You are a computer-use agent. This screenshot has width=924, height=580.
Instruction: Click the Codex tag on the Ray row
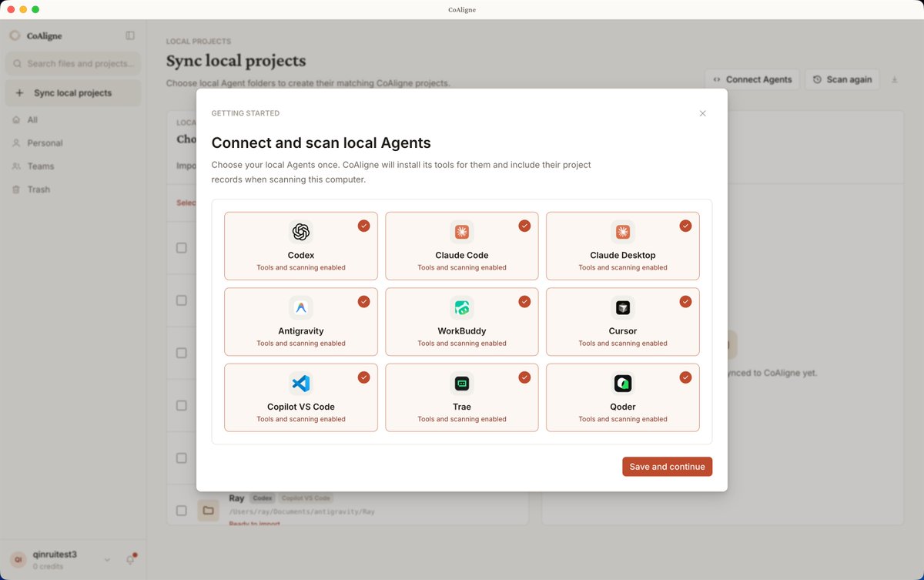point(263,498)
